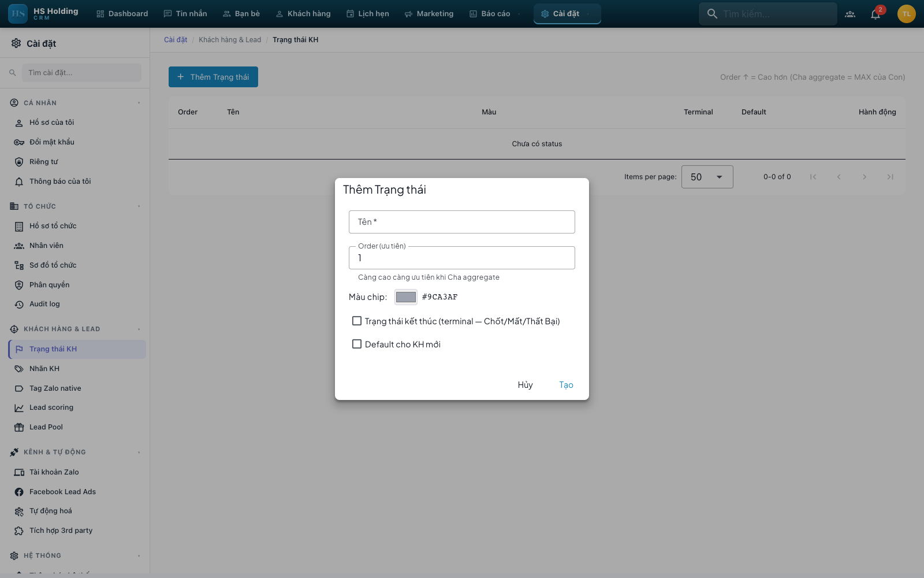The width and height of the screenshot is (924, 578).
Task: Jump to the last page arrow
Action: [x=891, y=177]
